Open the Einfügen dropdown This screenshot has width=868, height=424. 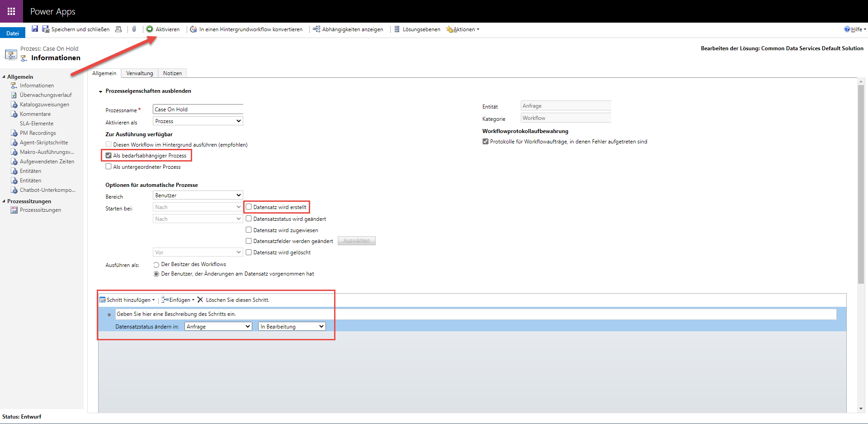click(x=178, y=300)
